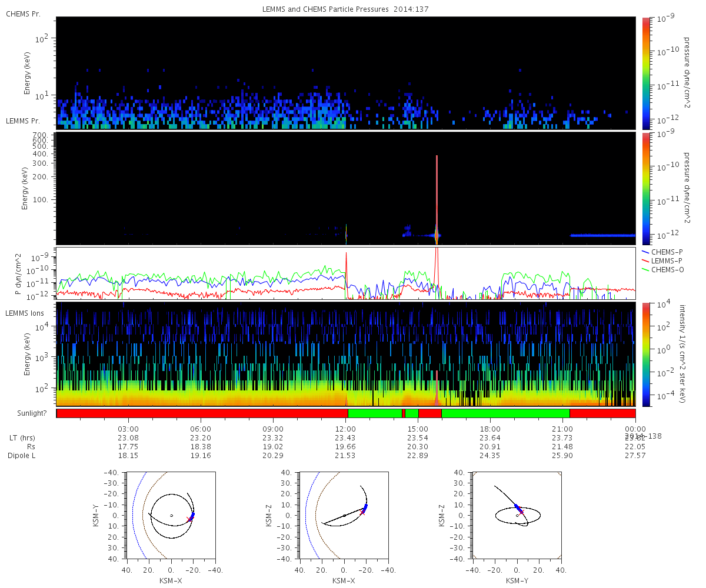Click the red X marker in KSM-X/KSM-Z orbit plot
The width and height of the screenshot is (706, 588).
click(x=362, y=512)
